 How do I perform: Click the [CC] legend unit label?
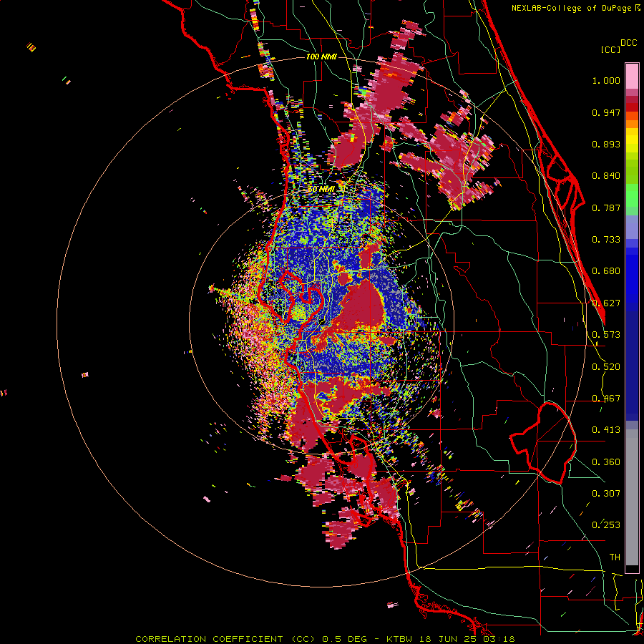tap(610, 49)
